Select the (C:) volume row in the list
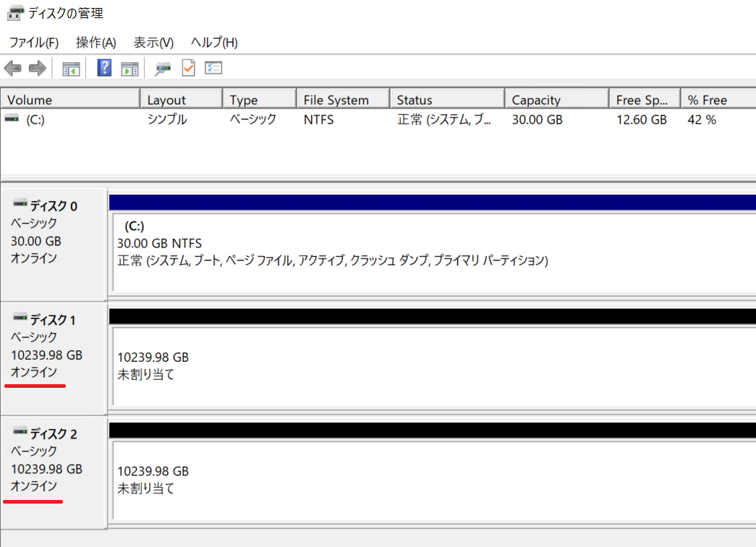 (378, 119)
